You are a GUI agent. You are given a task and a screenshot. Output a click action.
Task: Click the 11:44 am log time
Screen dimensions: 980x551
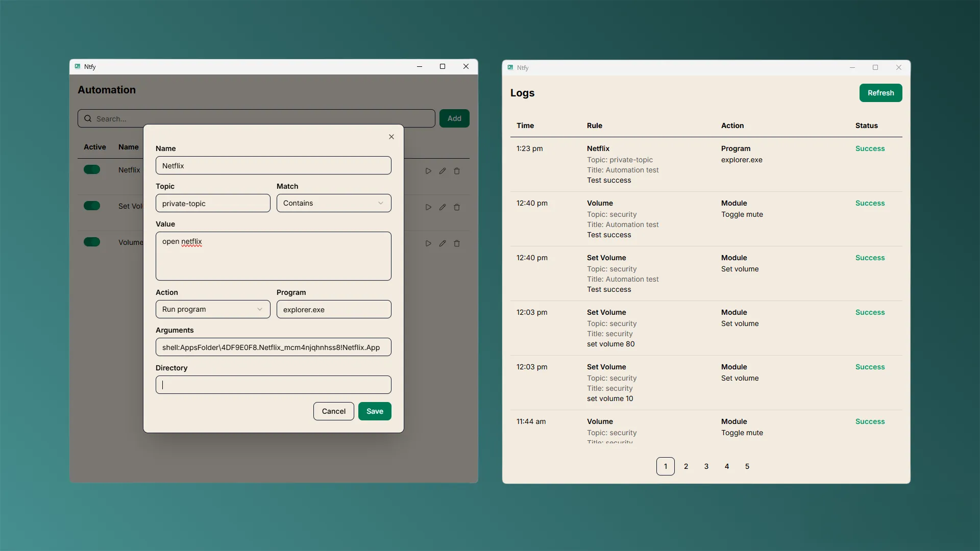(x=531, y=421)
